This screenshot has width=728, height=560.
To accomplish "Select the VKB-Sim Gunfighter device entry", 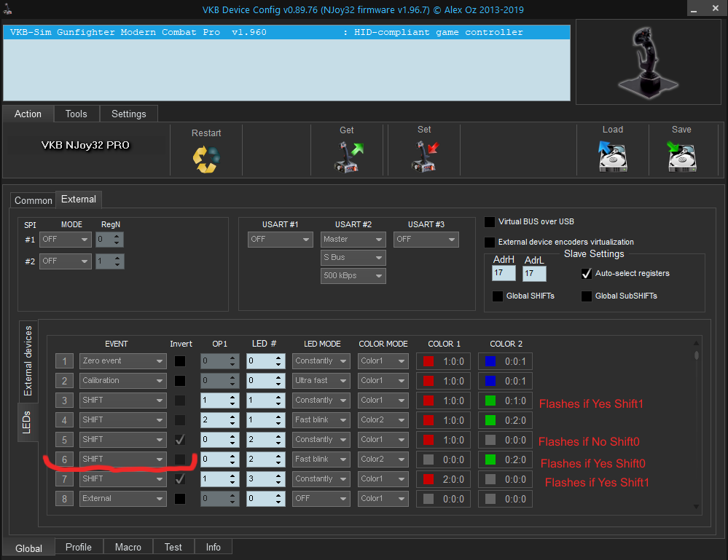I will pos(286,32).
